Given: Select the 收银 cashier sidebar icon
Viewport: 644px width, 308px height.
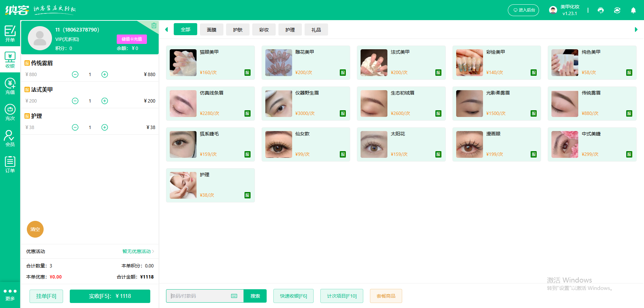Looking at the screenshot, I should click(x=10, y=60).
